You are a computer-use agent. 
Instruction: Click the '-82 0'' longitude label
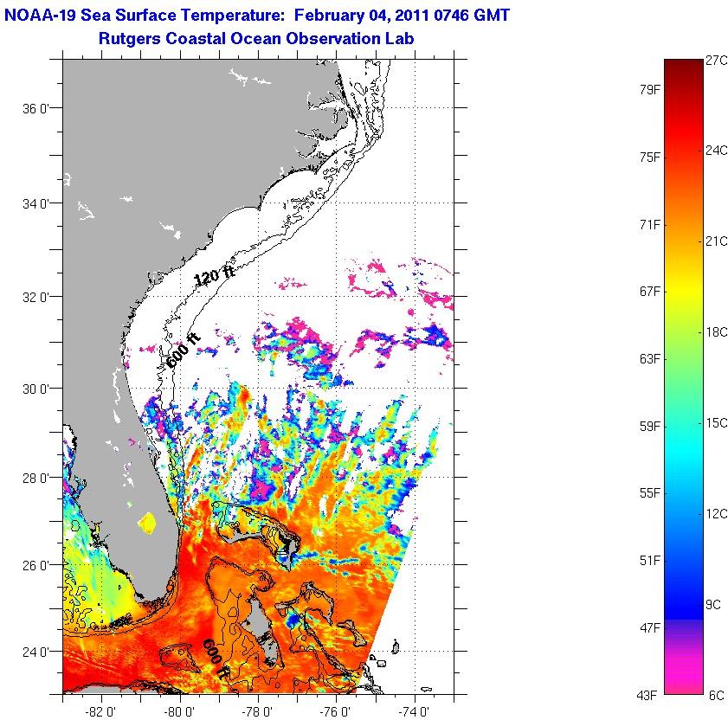pos(102,711)
